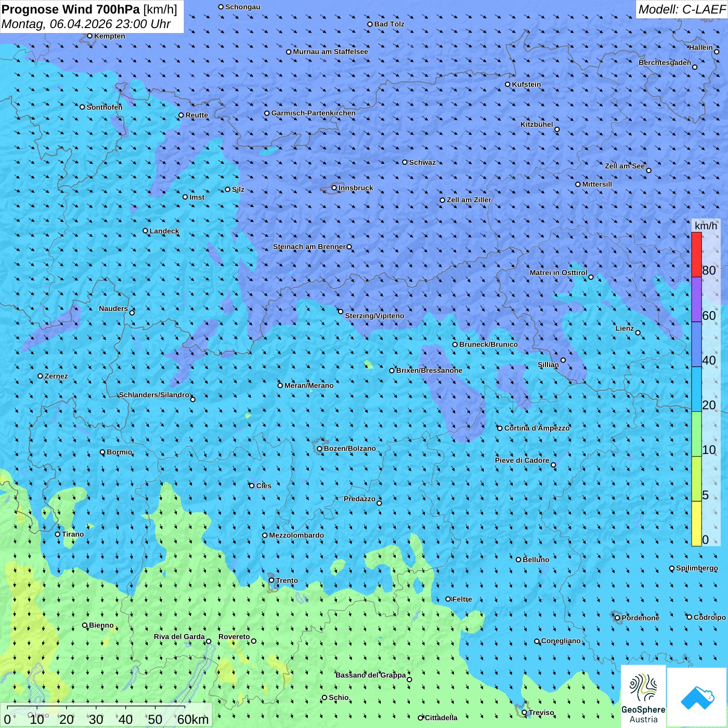Click the 'Zell am Ziller' label
Image resolution: width=728 pixels, height=728 pixels.
coord(469,200)
